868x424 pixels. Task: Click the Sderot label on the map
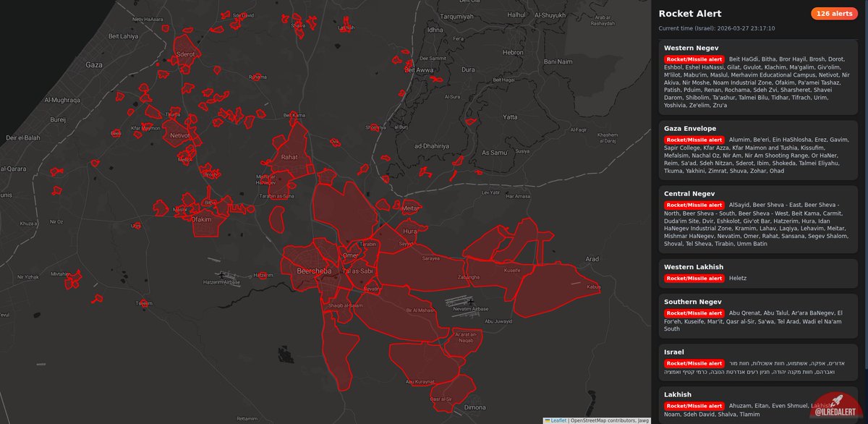[x=186, y=54]
